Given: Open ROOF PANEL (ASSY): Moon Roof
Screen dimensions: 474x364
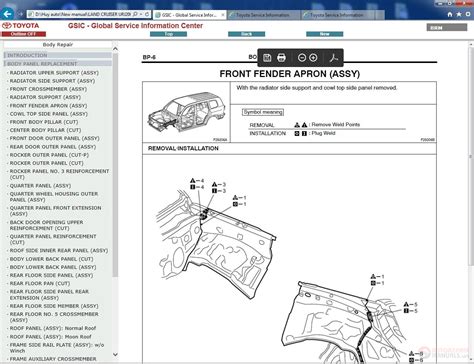Looking at the screenshot, I should point(50,337).
